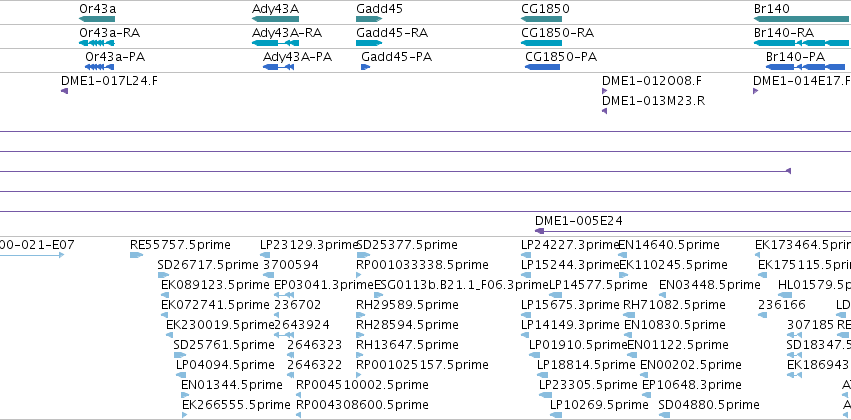Click the Gadd45-PA small arrow
The height and width of the screenshot is (420, 851).
point(365,67)
